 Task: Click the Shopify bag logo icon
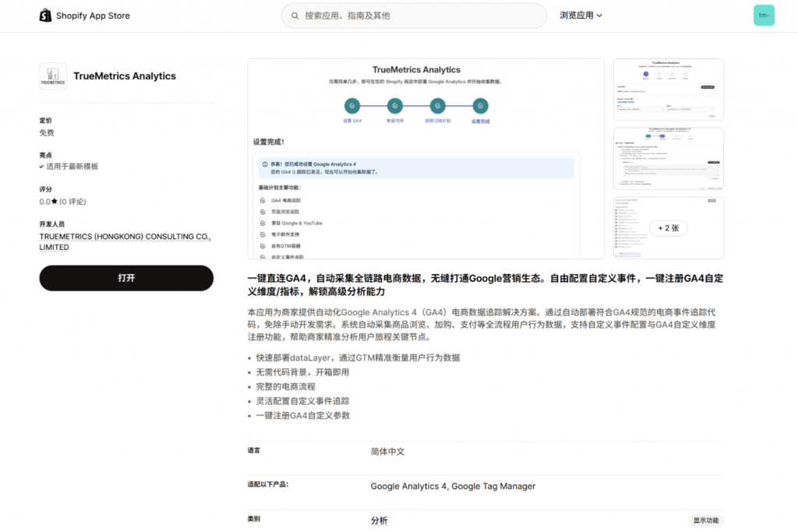(x=45, y=16)
